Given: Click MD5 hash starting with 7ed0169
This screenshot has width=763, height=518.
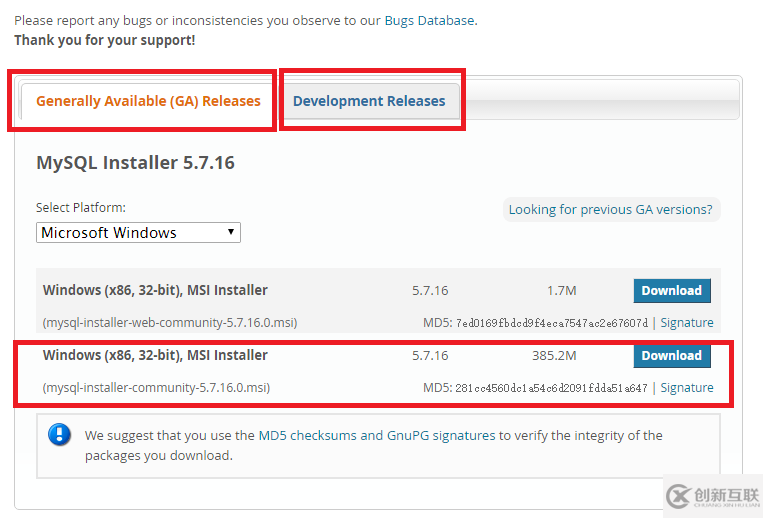Looking at the screenshot, I should coord(552,323).
